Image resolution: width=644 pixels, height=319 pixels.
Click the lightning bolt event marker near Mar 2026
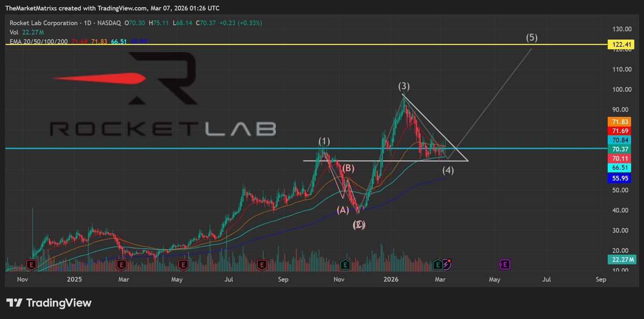[x=447, y=264]
